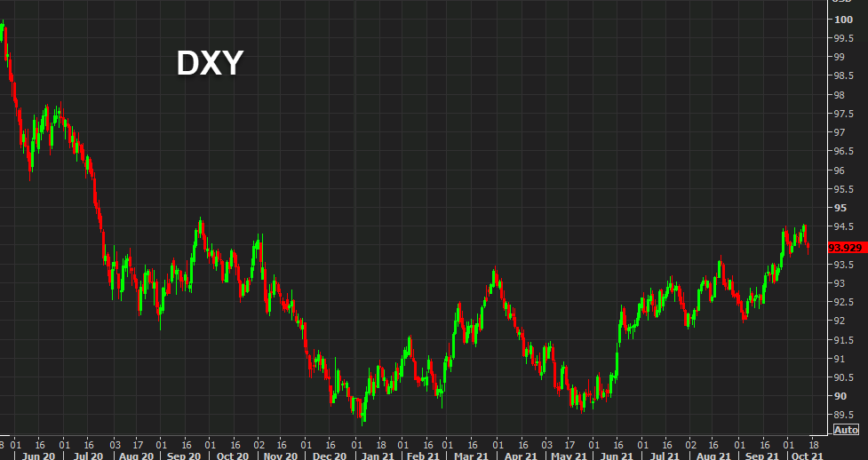Click the 99.5 price axis label
This screenshot has height=460, width=868.
tap(845, 38)
